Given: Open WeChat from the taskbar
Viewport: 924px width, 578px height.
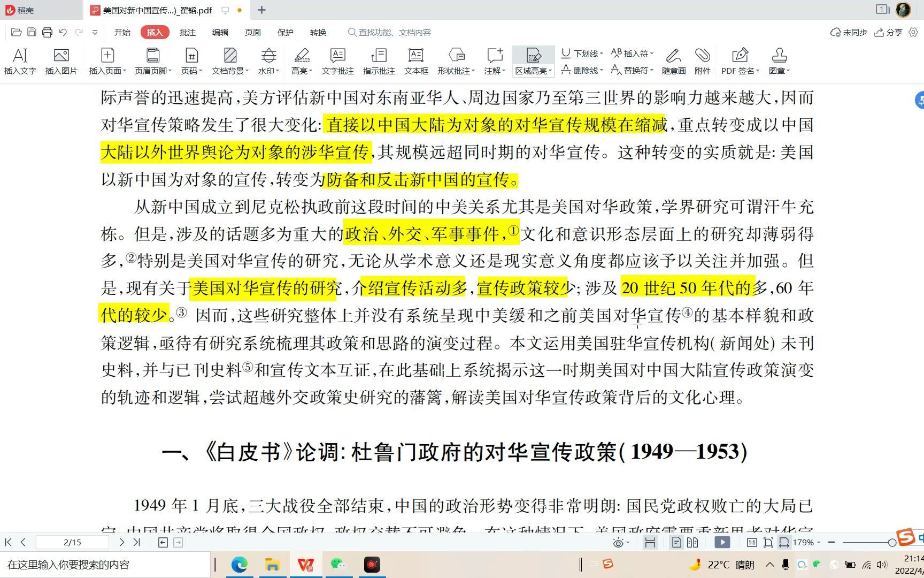Looking at the screenshot, I should 338,565.
